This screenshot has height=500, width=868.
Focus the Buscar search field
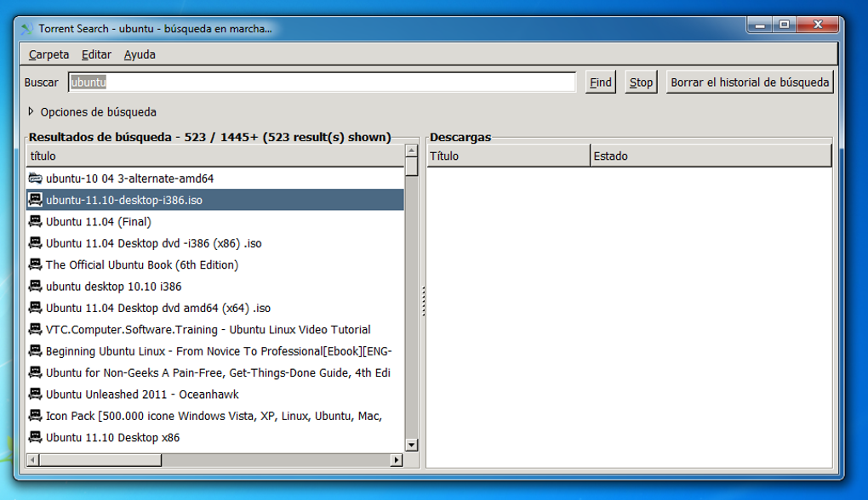[x=323, y=82]
